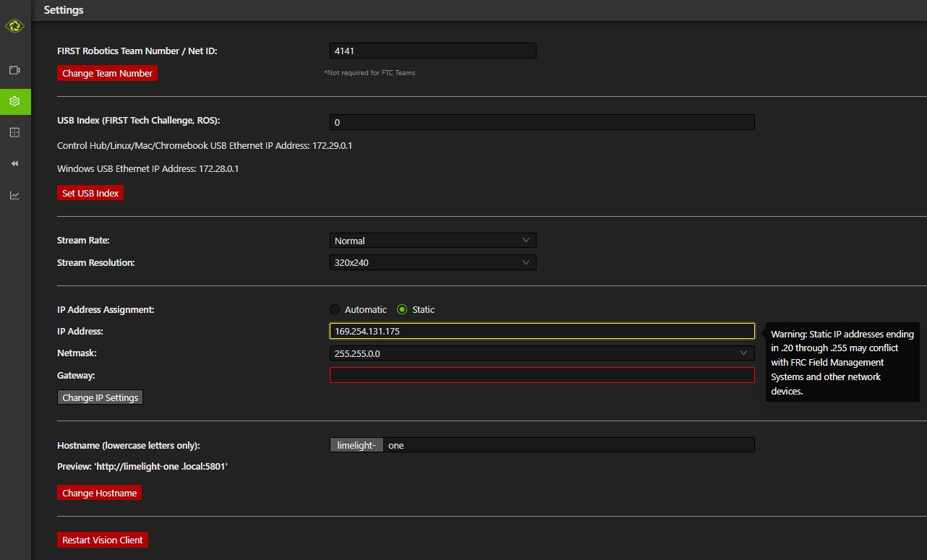Focus the USB Index input field

pyautogui.click(x=542, y=122)
